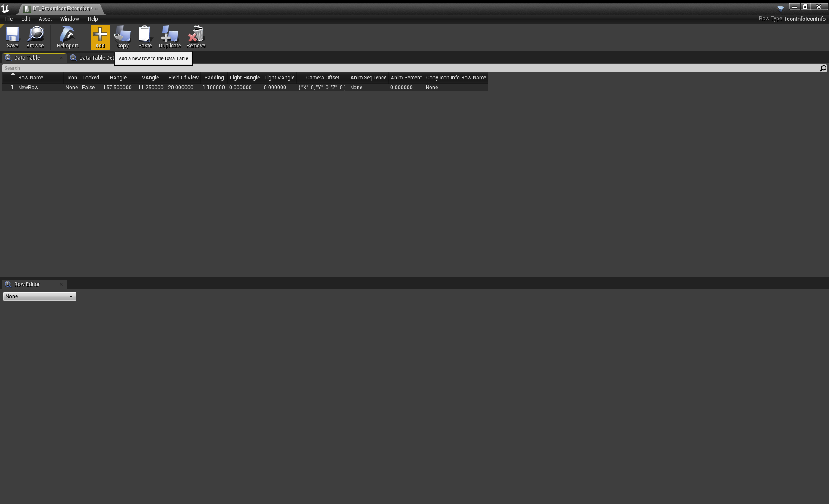This screenshot has width=829, height=504.
Task: Remove the selected row with trash icon
Action: click(x=196, y=37)
